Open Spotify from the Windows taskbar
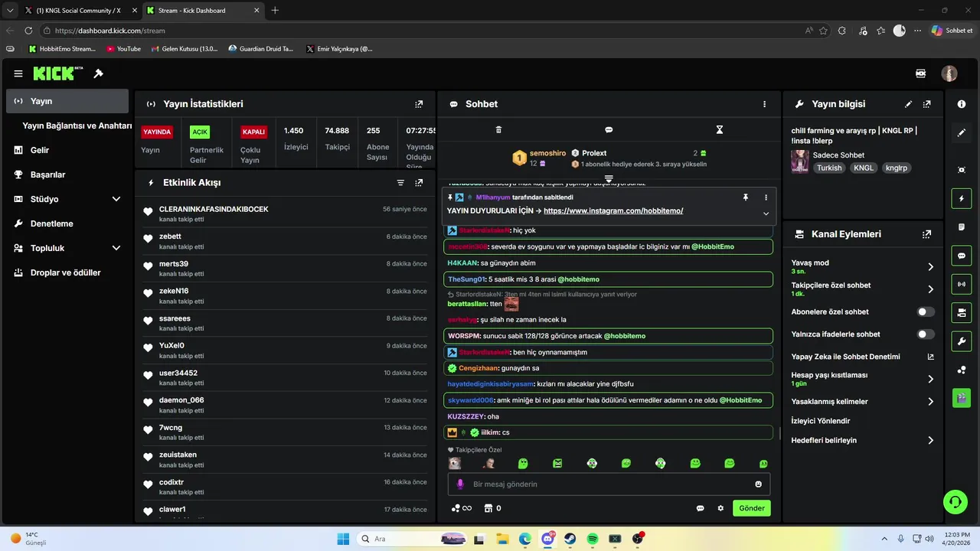This screenshot has height=551, width=980. click(593, 539)
